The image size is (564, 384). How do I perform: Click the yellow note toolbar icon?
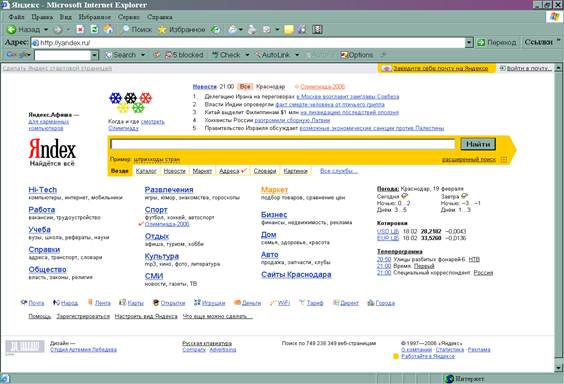(x=288, y=29)
